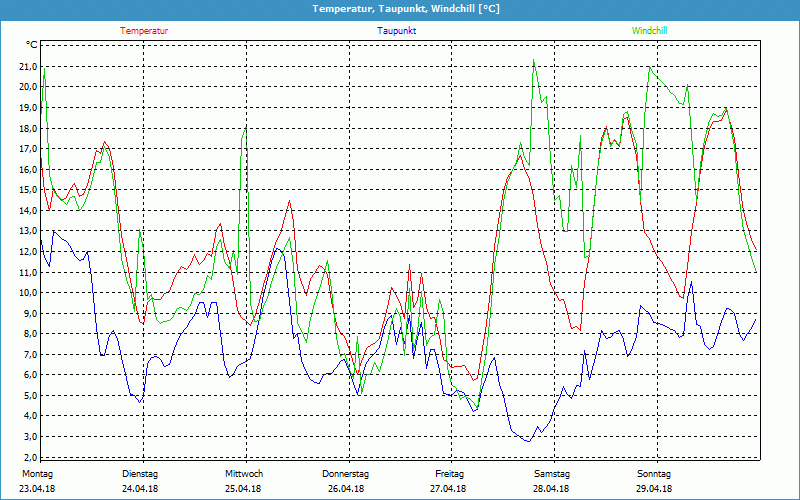Click the 12,0 y-axis value
The image size is (800, 500).
(x=29, y=252)
